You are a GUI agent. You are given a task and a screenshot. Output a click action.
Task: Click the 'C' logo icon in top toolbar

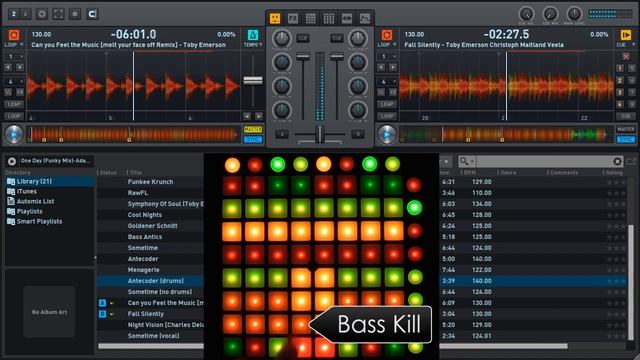click(x=92, y=14)
